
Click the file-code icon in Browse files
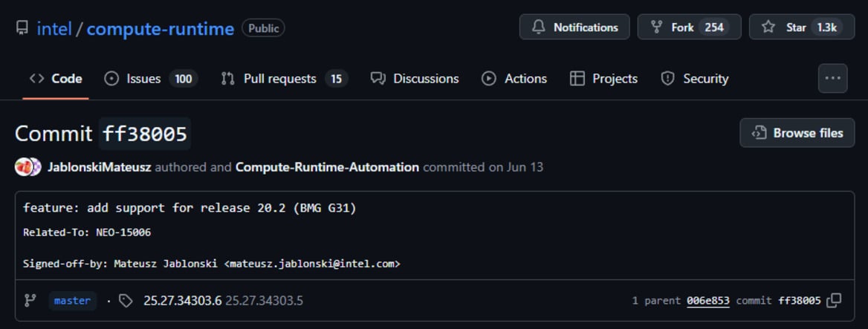tap(759, 133)
